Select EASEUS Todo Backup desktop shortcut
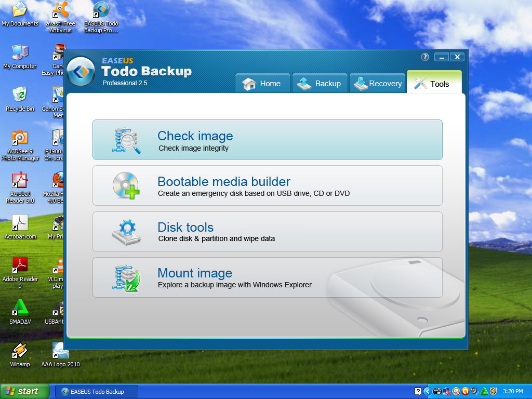Image resolution: width=532 pixels, height=399 pixels. pos(101,17)
